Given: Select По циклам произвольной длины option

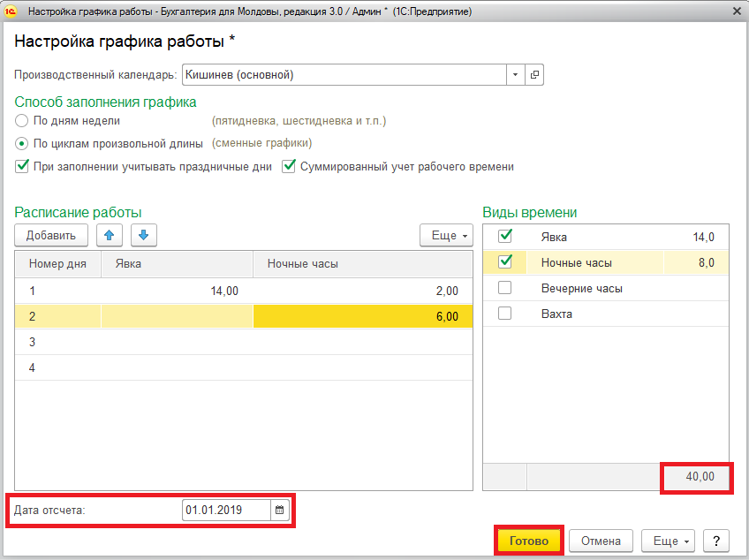Looking at the screenshot, I should point(22,143).
